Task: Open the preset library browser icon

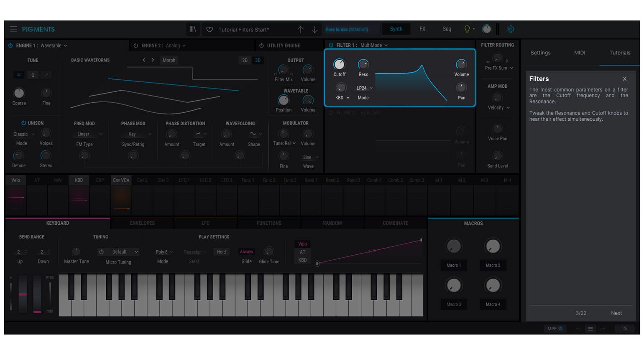Action: pos(193,29)
